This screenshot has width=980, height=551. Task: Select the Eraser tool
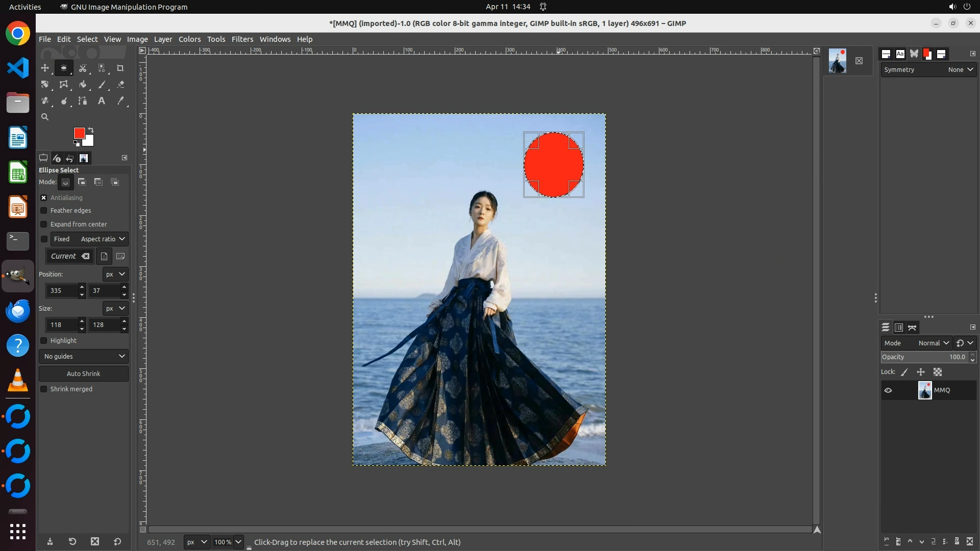(120, 85)
